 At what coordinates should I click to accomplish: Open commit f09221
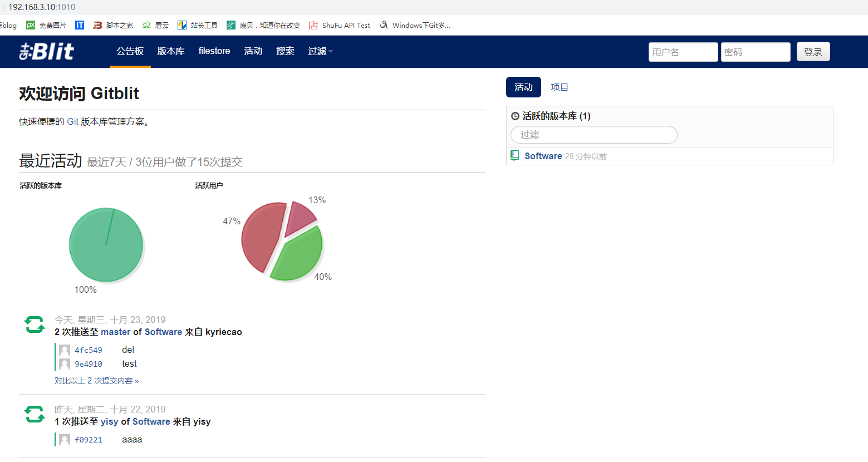(x=89, y=440)
